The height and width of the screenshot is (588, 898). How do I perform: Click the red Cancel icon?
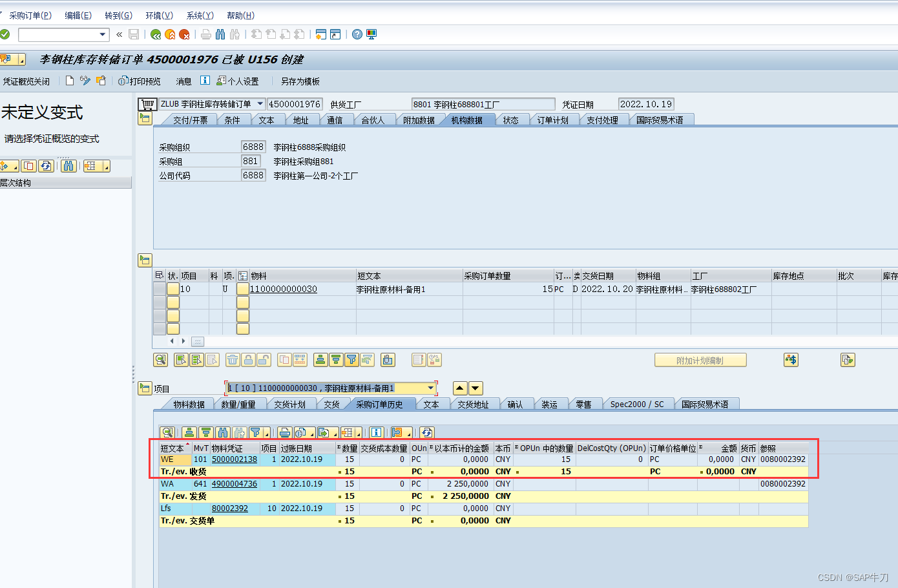[184, 34]
